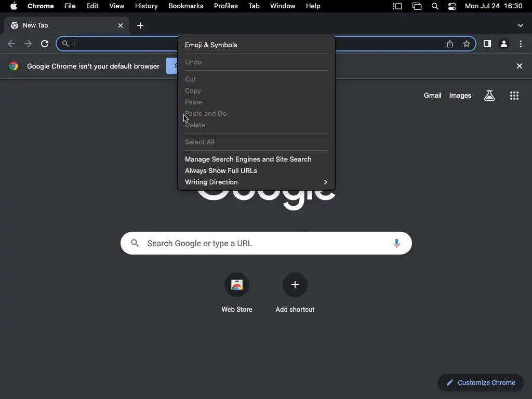
Task: Open macOS Control Center icon
Action: (452, 6)
